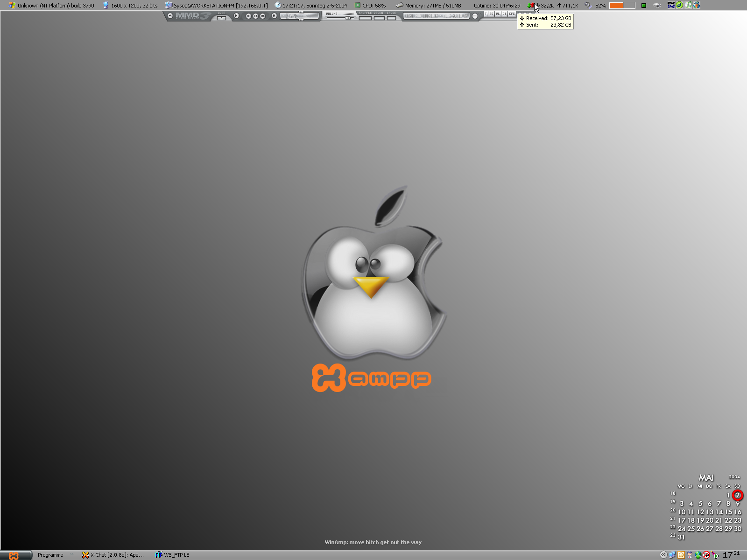
Task: Go to previous track in Winamp
Action: coord(236,16)
